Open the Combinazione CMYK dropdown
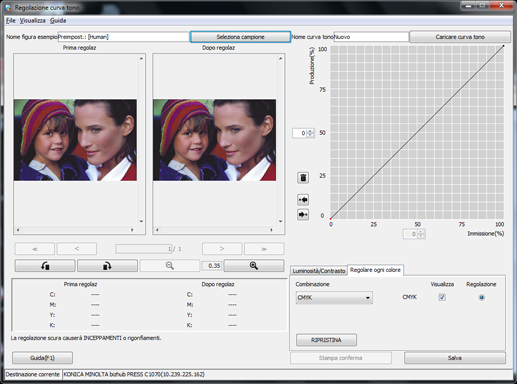517x384 pixels. [334, 298]
